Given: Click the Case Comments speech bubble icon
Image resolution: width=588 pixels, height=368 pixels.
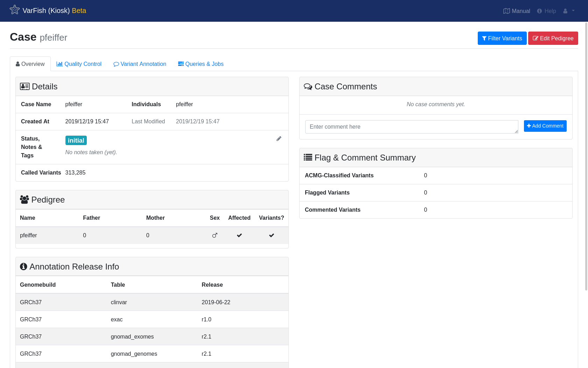Looking at the screenshot, I should pyautogui.click(x=308, y=86).
